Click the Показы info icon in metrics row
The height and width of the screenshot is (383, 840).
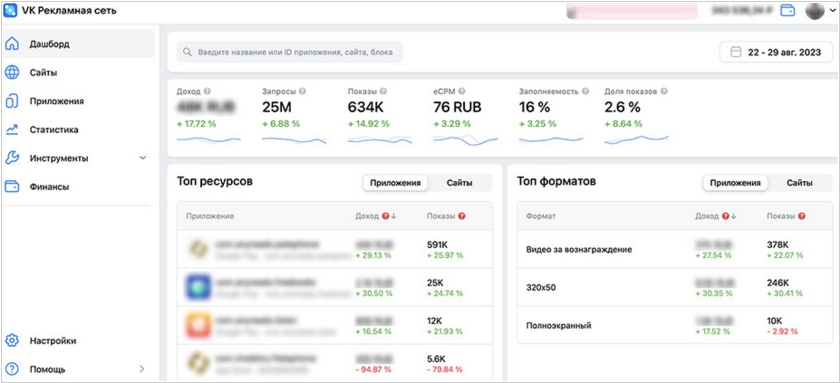point(383,92)
